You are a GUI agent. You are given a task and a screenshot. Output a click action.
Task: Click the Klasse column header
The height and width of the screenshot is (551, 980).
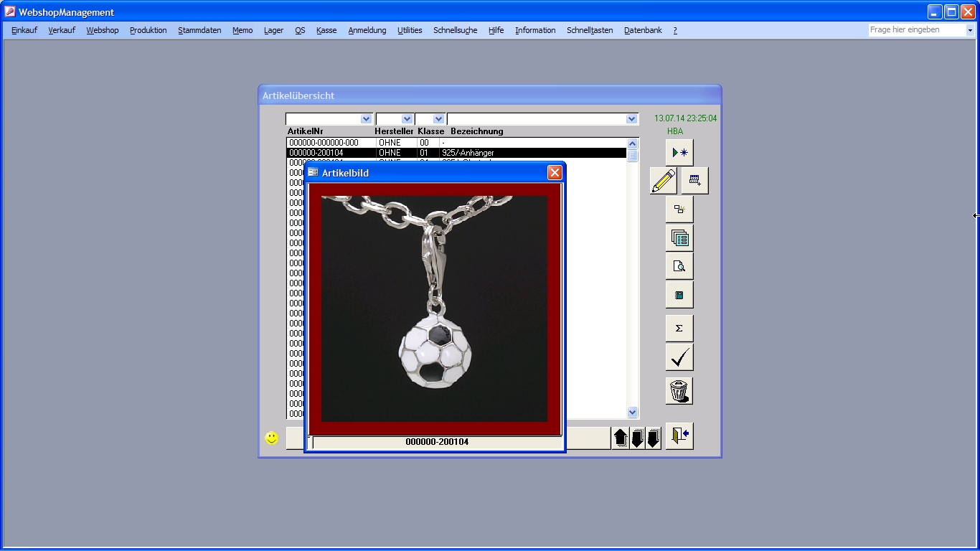tap(431, 131)
